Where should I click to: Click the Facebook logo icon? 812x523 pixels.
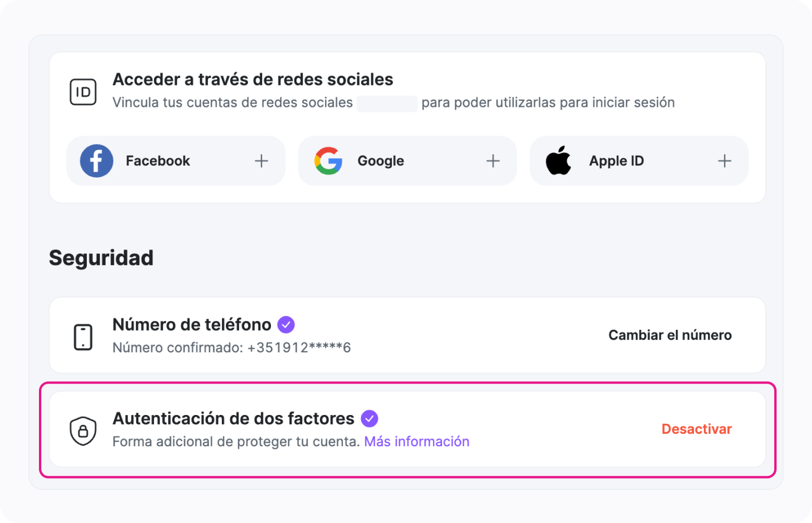click(x=97, y=161)
